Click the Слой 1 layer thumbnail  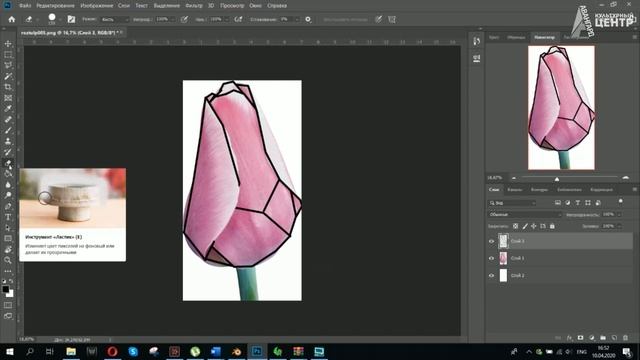(x=503, y=258)
